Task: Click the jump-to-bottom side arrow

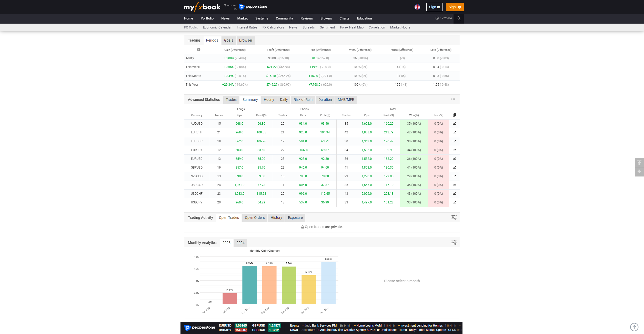Action: point(639,172)
